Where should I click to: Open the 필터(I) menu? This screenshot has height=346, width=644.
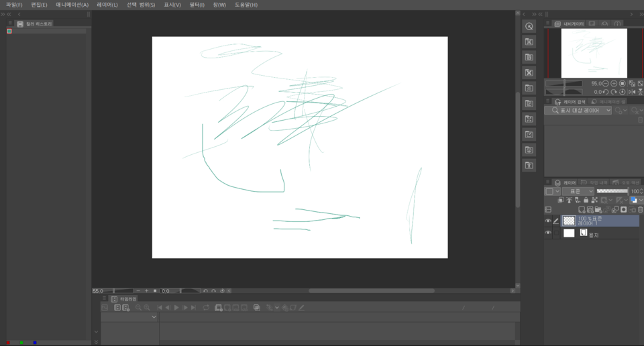coord(197,5)
